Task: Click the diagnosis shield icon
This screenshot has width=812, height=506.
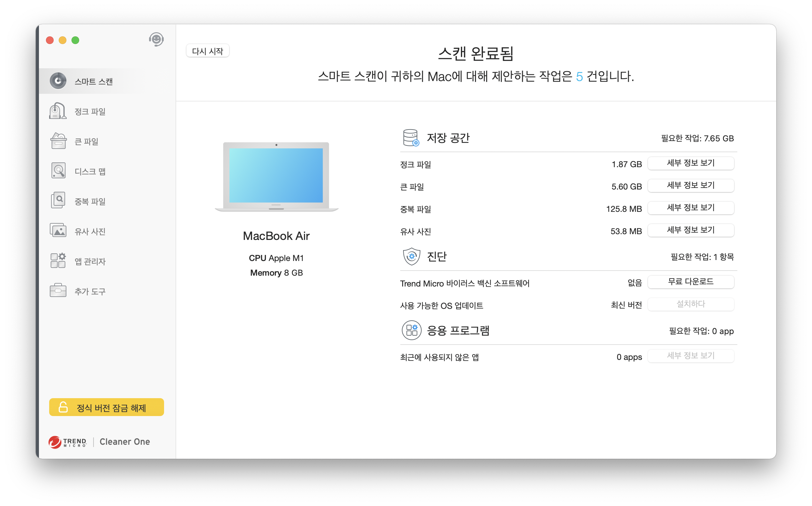Action: pyautogui.click(x=411, y=256)
